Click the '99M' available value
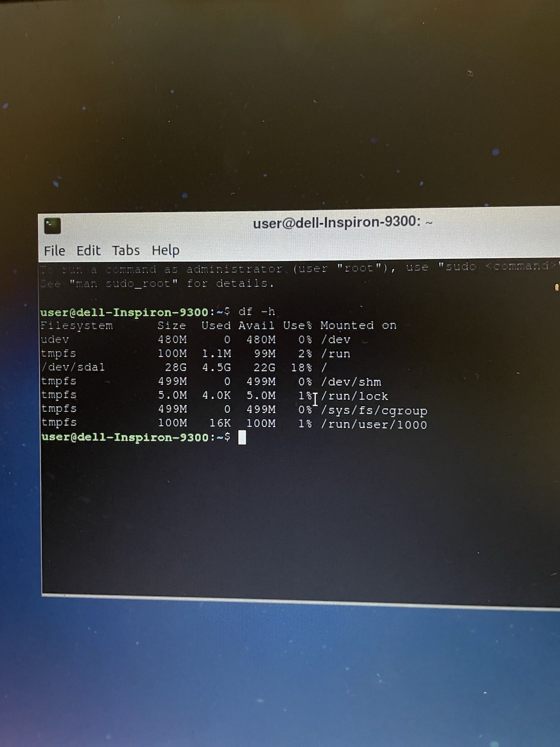The height and width of the screenshot is (747, 560). 264,353
